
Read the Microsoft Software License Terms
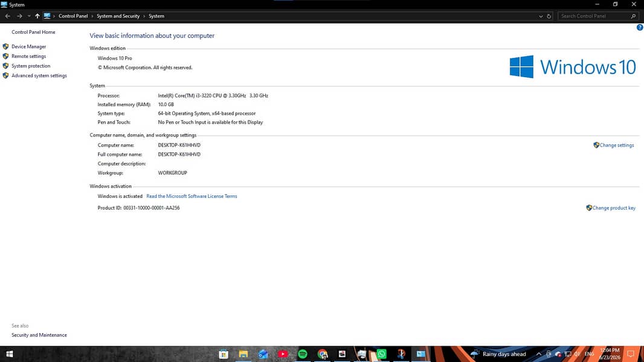tap(192, 196)
